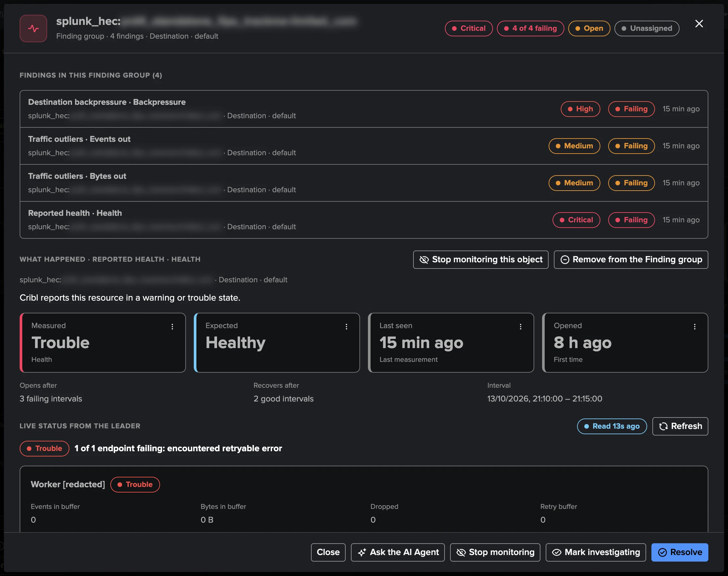The image size is (728, 576).
Task: Click the Expected Healthy card
Action: 277,343
